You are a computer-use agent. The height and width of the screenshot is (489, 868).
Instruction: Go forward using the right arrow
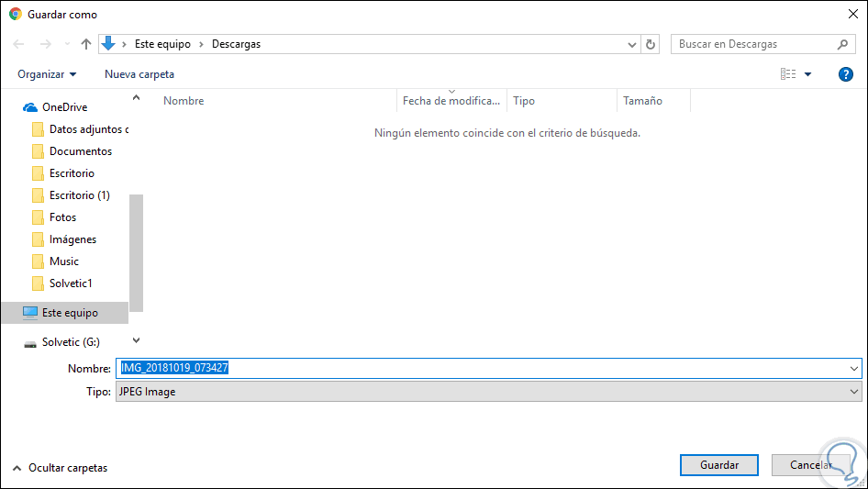45,44
